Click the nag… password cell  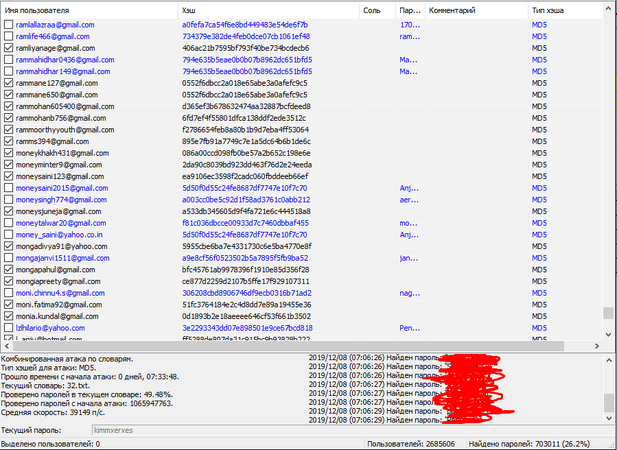pos(410,293)
